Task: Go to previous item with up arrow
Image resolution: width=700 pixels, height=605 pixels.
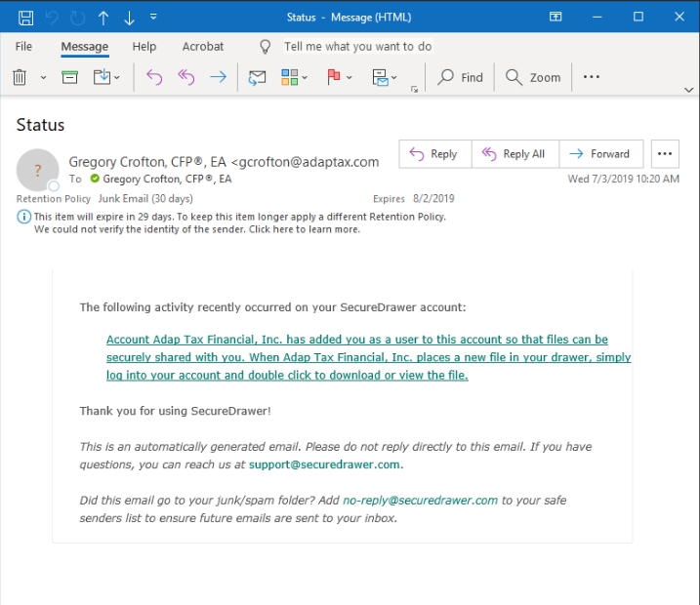Action: tap(103, 18)
